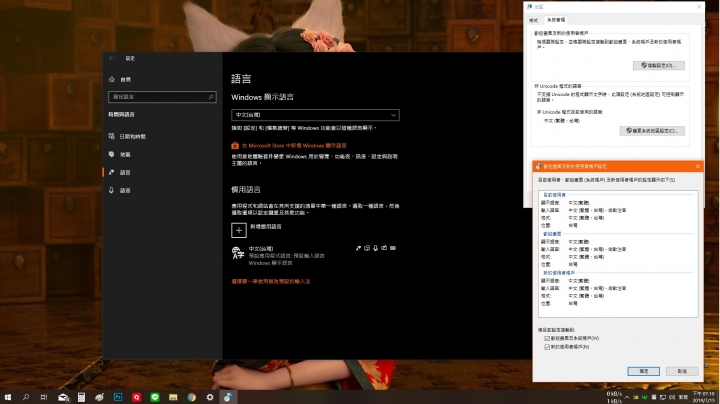Click the network tray icon

coord(663,397)
